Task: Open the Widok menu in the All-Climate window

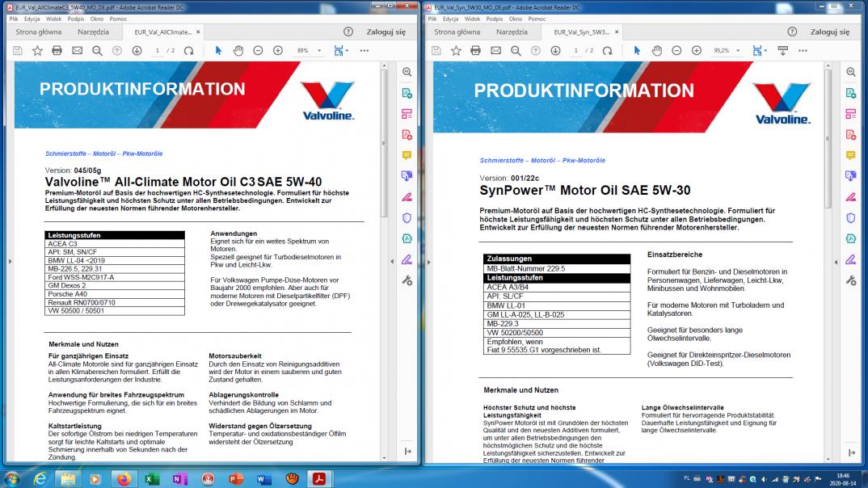Action: point(53,19)
